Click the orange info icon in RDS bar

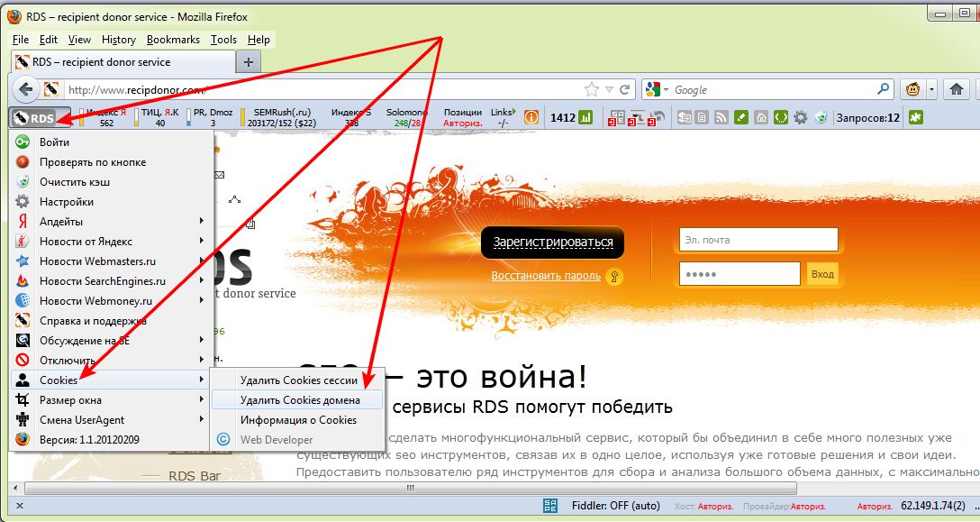click(531, 117)
